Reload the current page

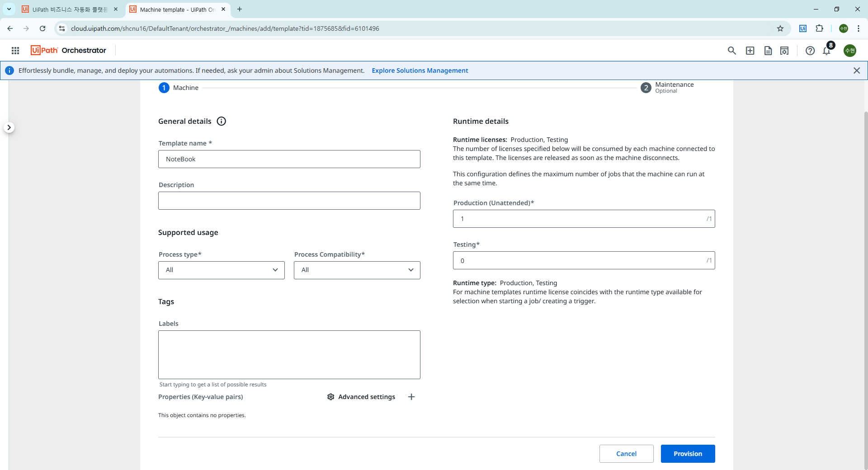coord(42,28)
